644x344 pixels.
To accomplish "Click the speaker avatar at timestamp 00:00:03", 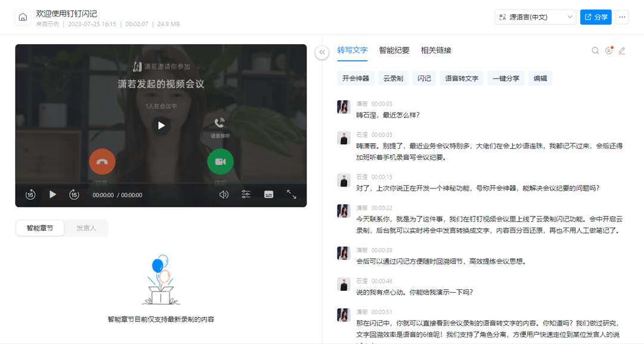I will (x=344, y=107).
